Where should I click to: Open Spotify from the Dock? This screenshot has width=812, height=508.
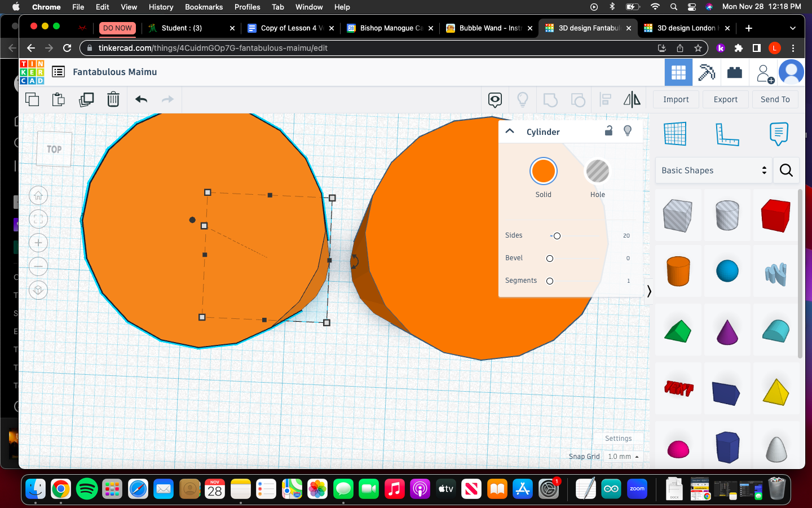86,489
